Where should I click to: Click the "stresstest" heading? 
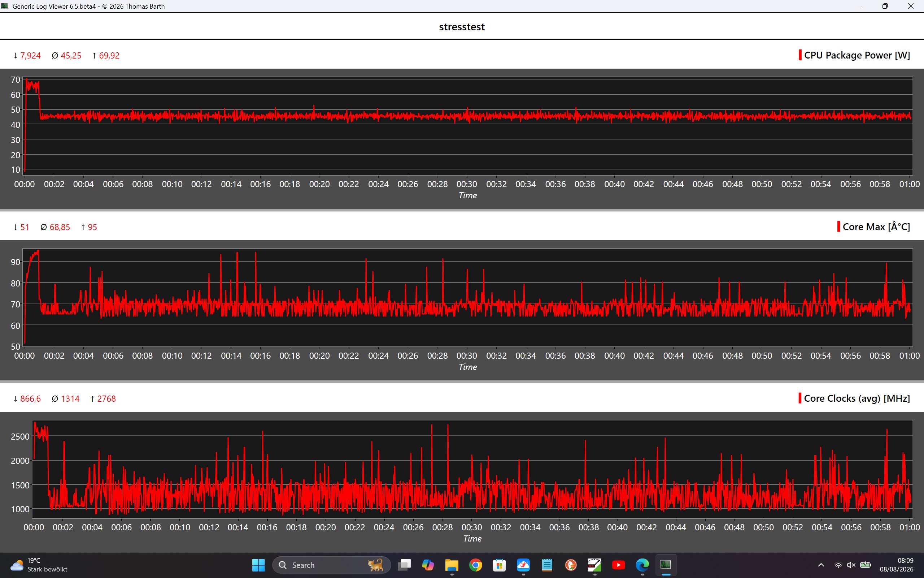click(x=462, y=27)
